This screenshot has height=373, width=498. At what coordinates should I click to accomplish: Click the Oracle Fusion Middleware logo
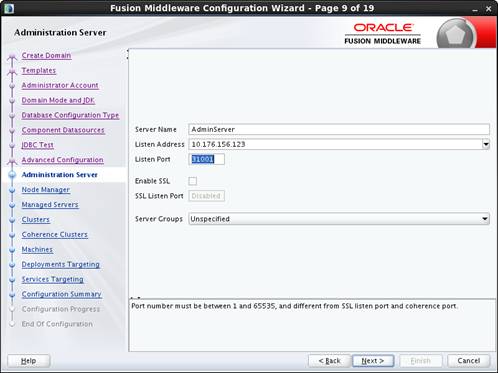pyautogui.click(x=383, y=34)
